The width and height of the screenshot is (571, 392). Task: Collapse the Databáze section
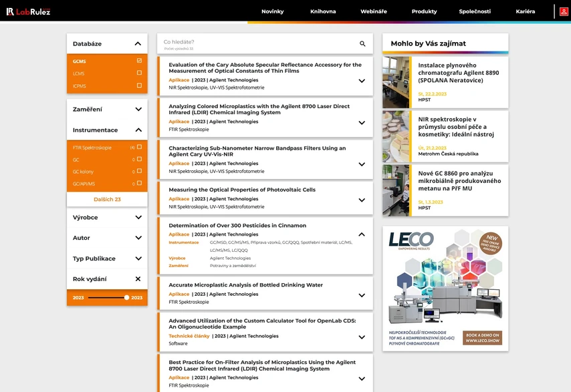(x=138, y=43)
